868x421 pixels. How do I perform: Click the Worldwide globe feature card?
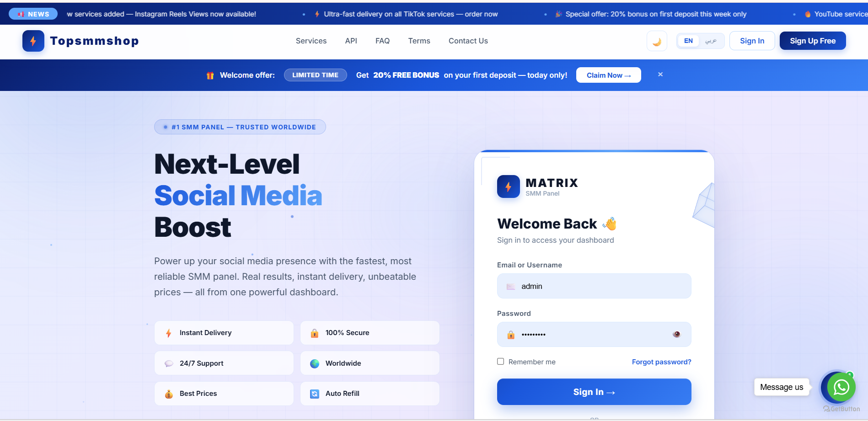coord(370,363)
